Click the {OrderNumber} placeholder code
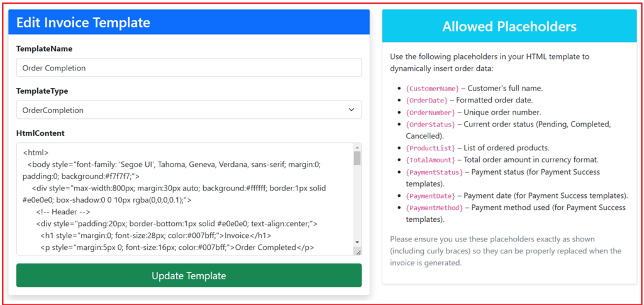The image size is (644, 305). tap(431, 113)
